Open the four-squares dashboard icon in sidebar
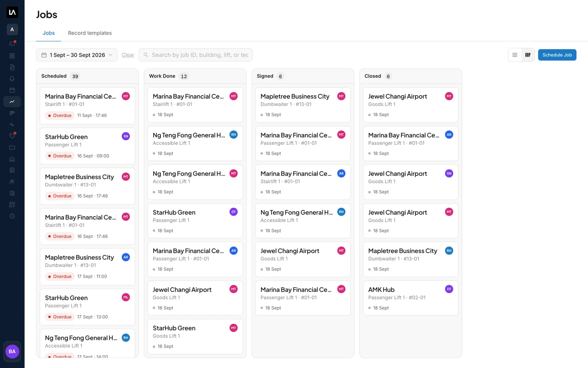Viewport: 588px width, 368px height. click(12, 56)
